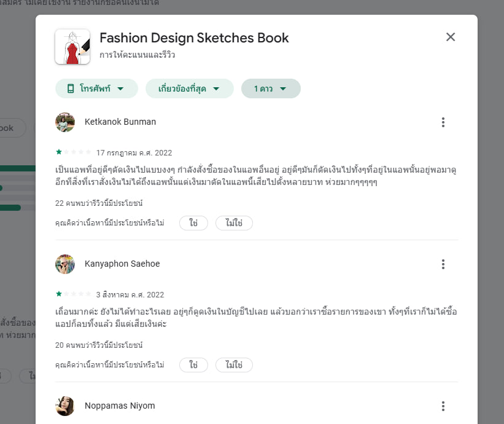Mark Ketkanok's review helpful with ใช่
Viewport: 504px width, 424px height.
tap(193, 223)
